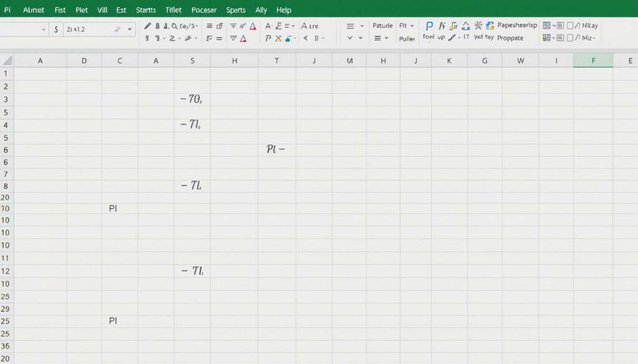Click the left angle bracket icon
This screenshot has width=638, height=364.
tap(305, 38)
